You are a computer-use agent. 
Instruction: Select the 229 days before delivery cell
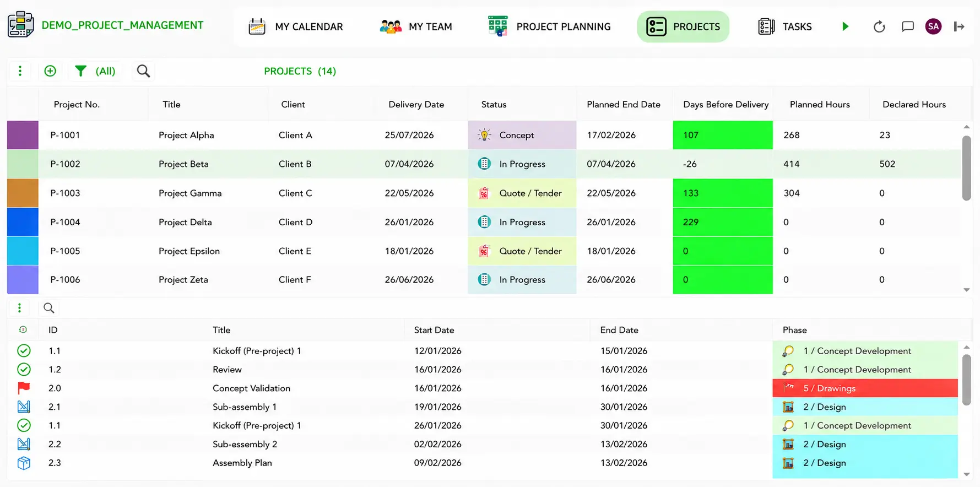723,222
